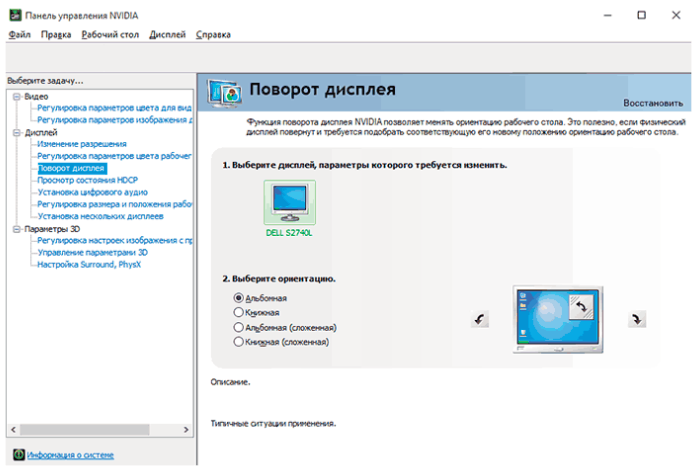Open Регулировка параметров цвета рабочего стола
This screenshot has height=466, width=694.
pyautogui.click(x=114, y=156)
